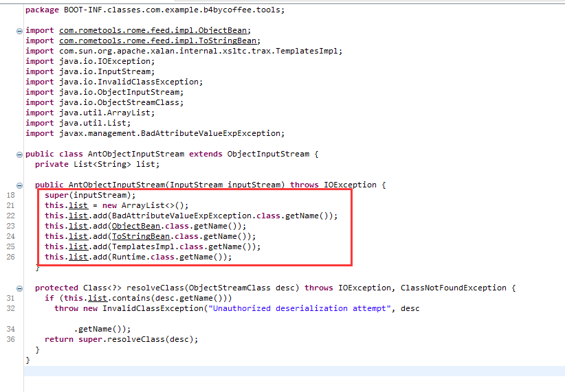This screenshot has height=392, width=565.
Task: Click the "Unauthorized deserialization attempt" string
Action: point(300,308)
